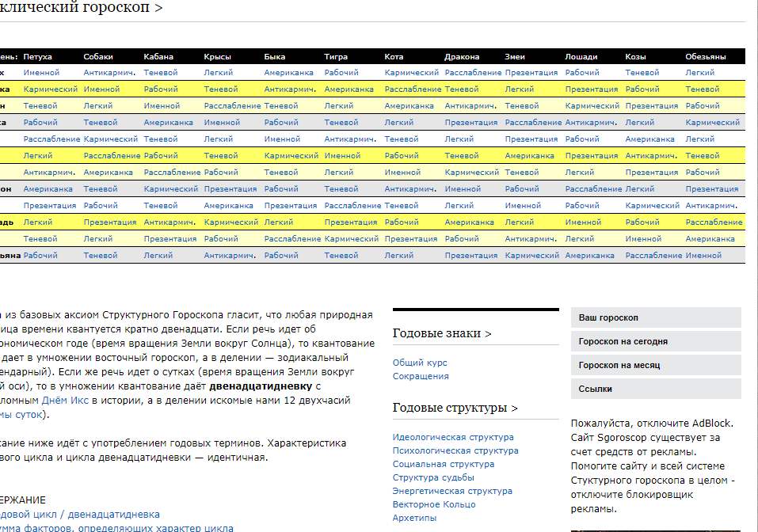Screen dimensions: 758x532
Task: Open 'Американка' in the Кота column
Action: coord(409,106)
